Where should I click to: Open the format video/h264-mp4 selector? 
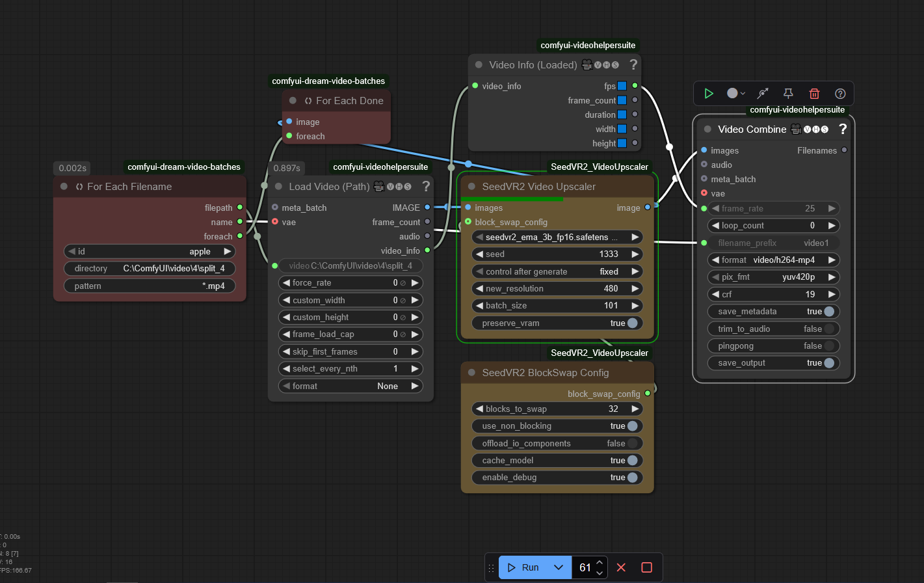pos(773,260)
